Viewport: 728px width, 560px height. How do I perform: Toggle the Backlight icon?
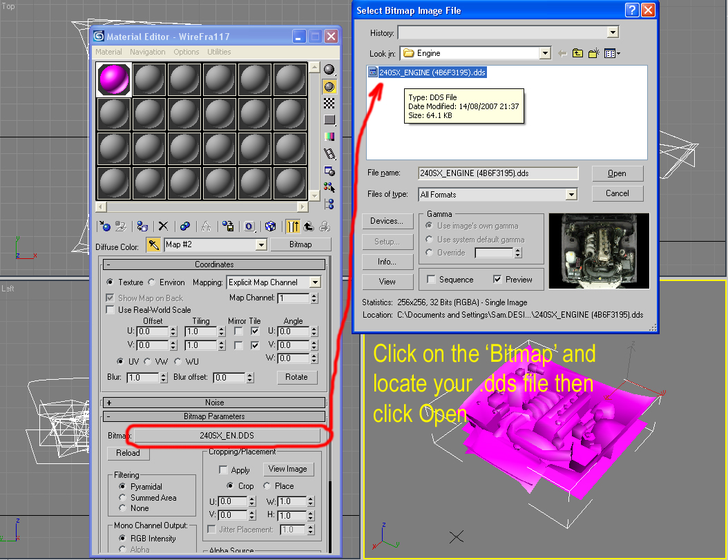[x=329, y=87]
